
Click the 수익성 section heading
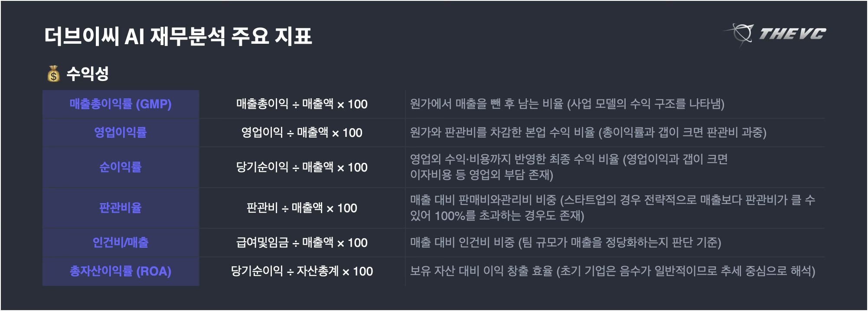[87, 74]
